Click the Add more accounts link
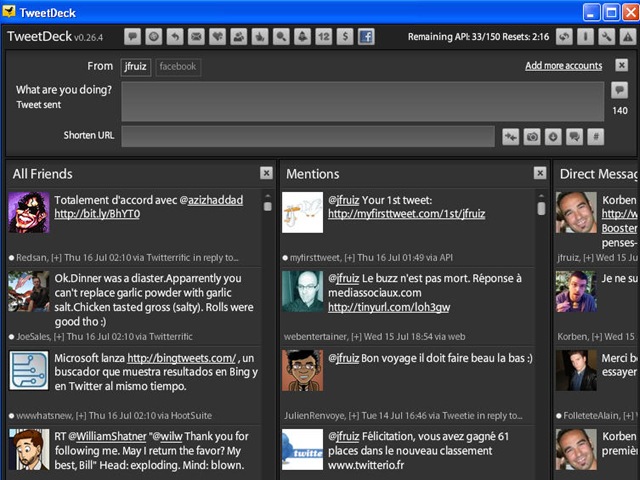This screenshot has height=480, width=640. 564,66
